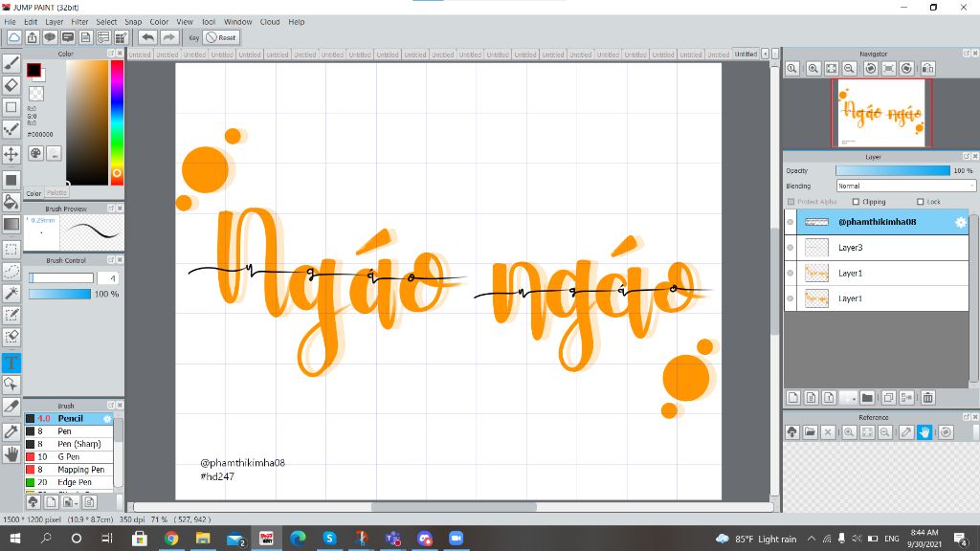
Task: Open settings gear of @phamthikimha08 layer
Action: point(961,222)
